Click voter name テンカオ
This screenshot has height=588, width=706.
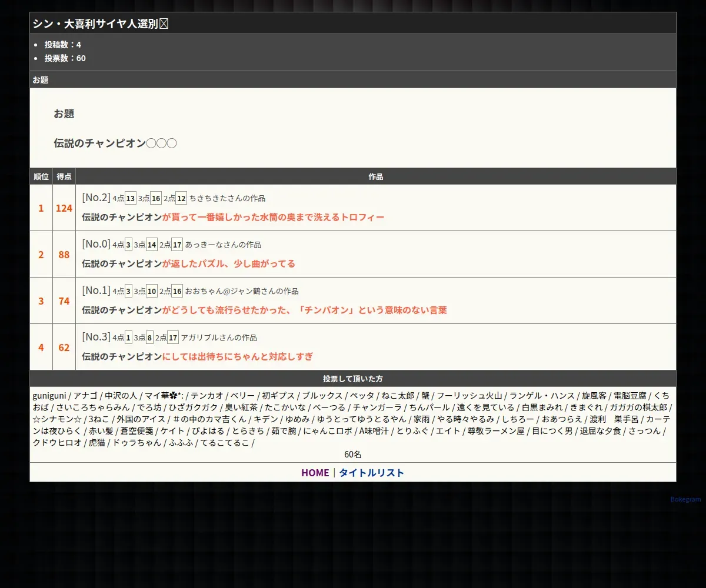click(207, 396)
